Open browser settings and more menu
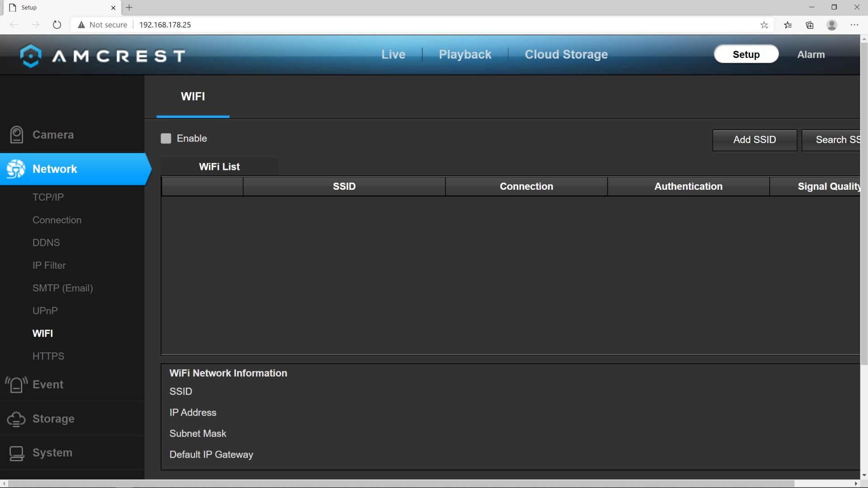 854,25
